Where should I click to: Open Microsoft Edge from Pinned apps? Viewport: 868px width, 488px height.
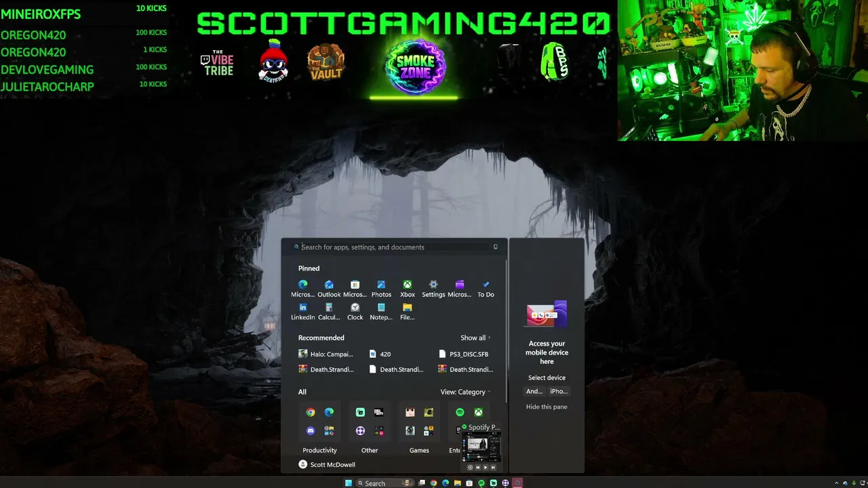click(302, 289)
